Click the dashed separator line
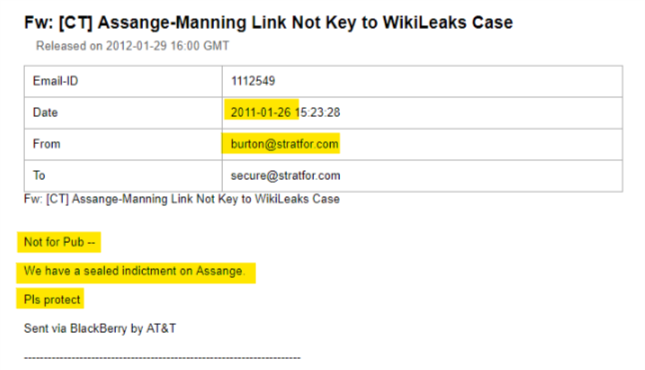This screenshot has height=370, width=645. tap(162, 358)
